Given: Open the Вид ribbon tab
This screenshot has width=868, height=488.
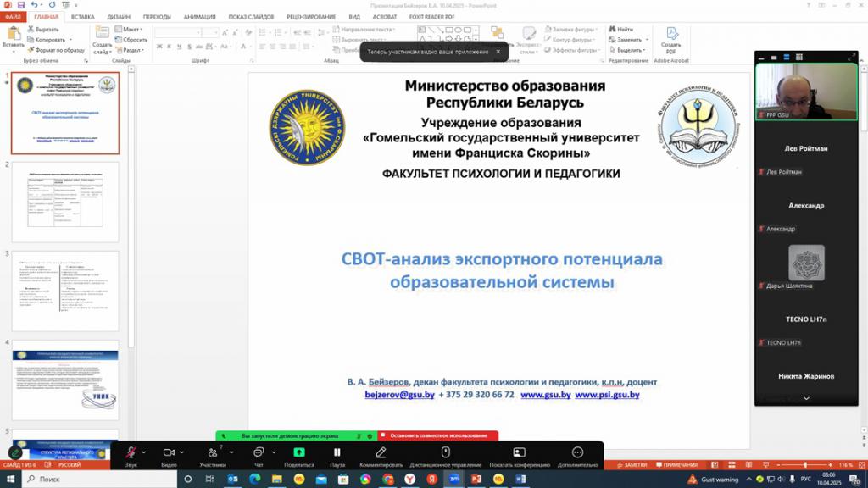Looking at the screenshot, I should [354, 17].
